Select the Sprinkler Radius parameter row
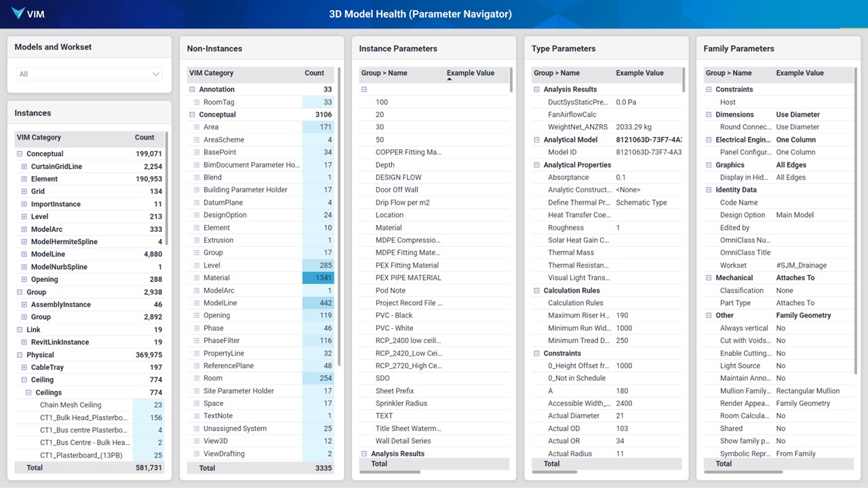The height and width of the screenshot is (488, 868). coord(401,403)
